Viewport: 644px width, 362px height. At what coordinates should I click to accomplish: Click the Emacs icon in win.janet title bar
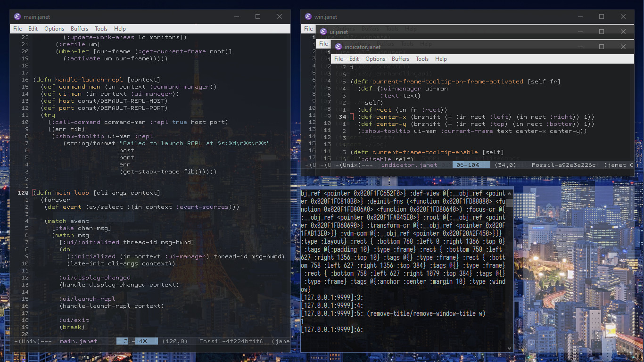point(308,16)
